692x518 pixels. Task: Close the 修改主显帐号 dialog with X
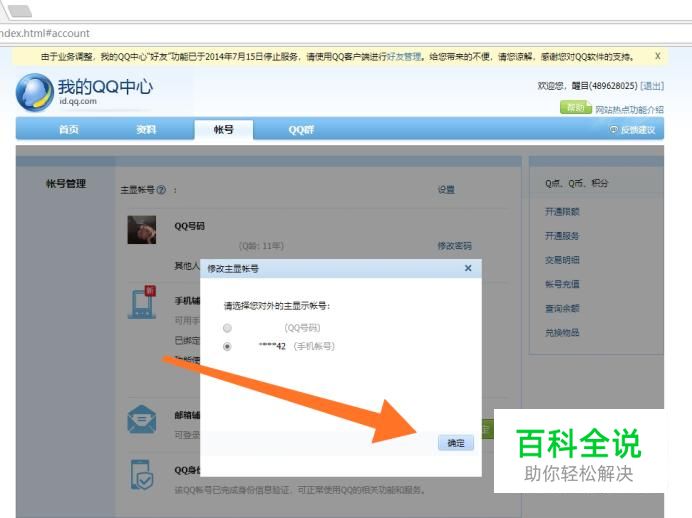[468, 268]
